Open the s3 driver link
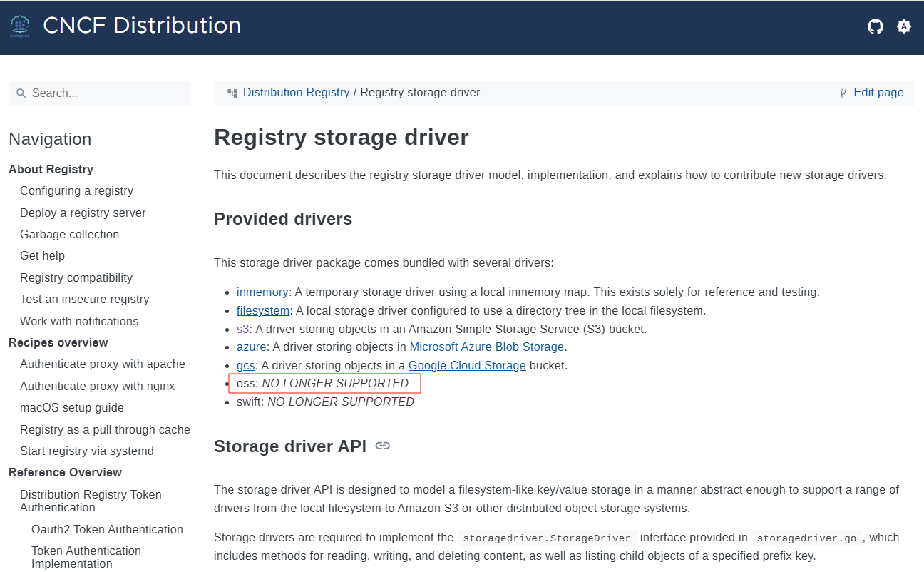The width and height of the screenshot is (924, 572). pos(242,329)
